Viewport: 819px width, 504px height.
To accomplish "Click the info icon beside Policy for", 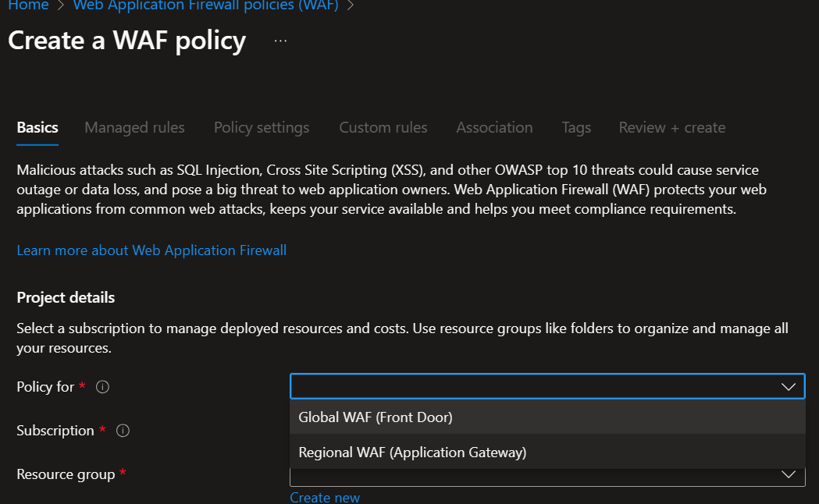I will (x=102, y=387).
